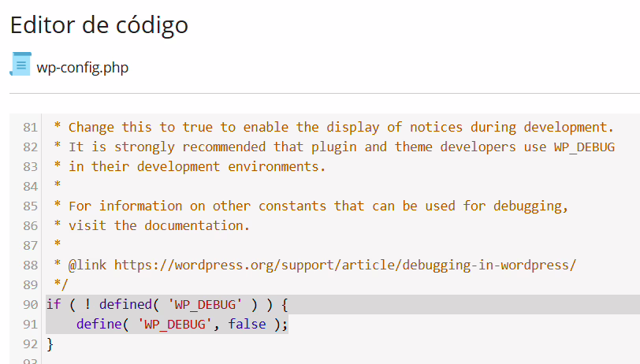Click the wp-config.php file name

(82, 67)
